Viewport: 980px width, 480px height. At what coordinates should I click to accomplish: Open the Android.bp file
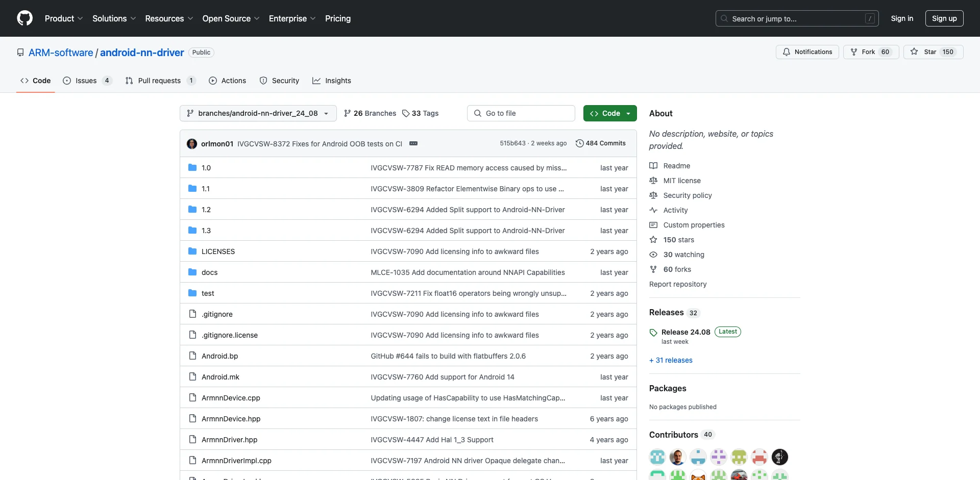click(219, 356)
